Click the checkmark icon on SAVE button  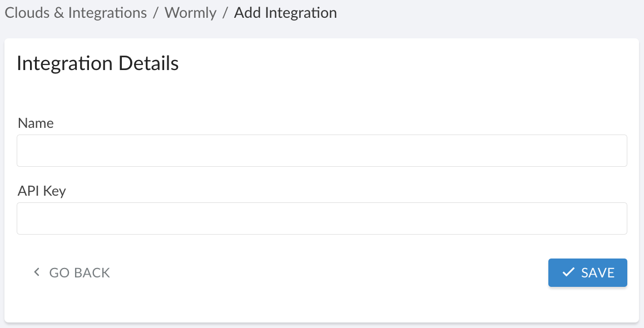click(567, 272)
